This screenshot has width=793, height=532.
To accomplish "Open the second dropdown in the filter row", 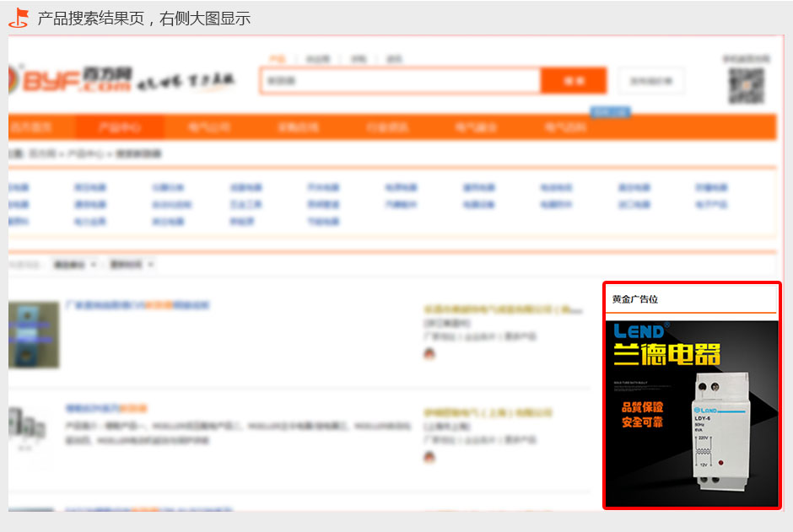I will (132, 265).
